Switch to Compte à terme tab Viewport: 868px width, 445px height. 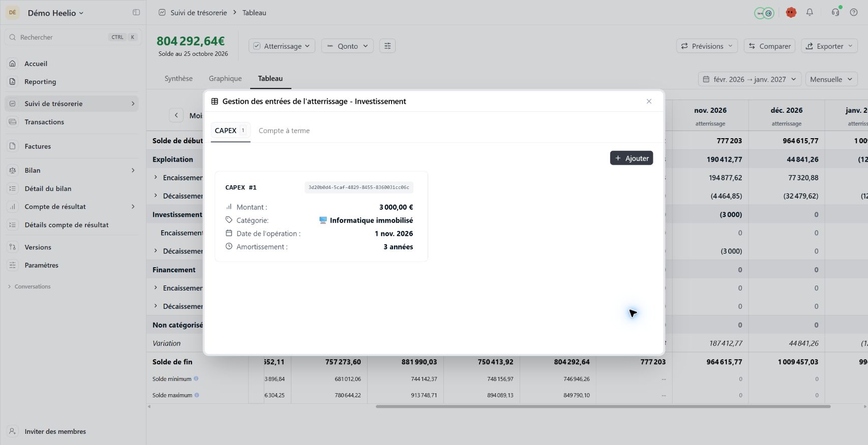[x=284, y=131]
